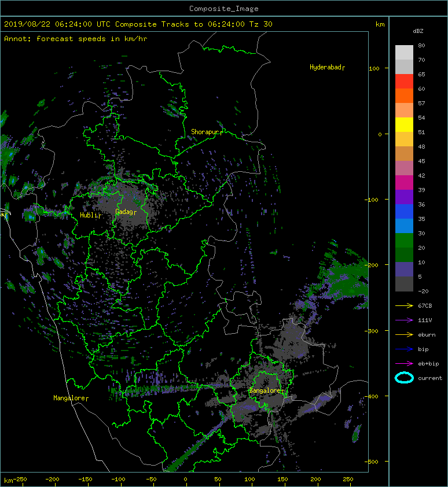Click the violet 39 dBZ legend swatch
Viewport: 448px width, 487px height.
click(404, 197)
